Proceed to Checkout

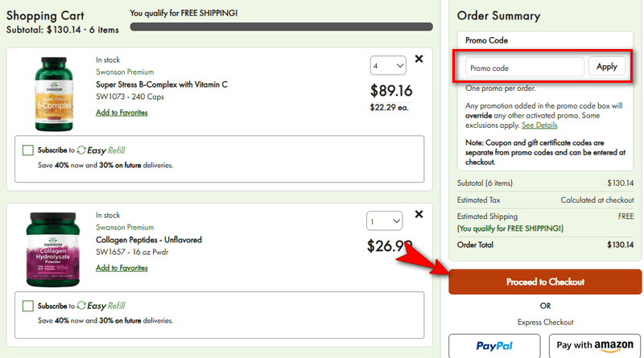[x=545, y=282]
